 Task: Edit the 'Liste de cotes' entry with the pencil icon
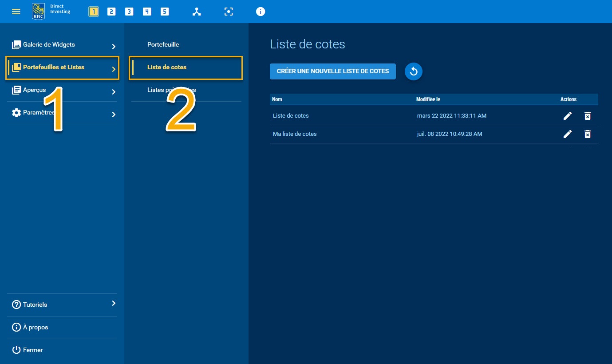(x=568, y=115)
